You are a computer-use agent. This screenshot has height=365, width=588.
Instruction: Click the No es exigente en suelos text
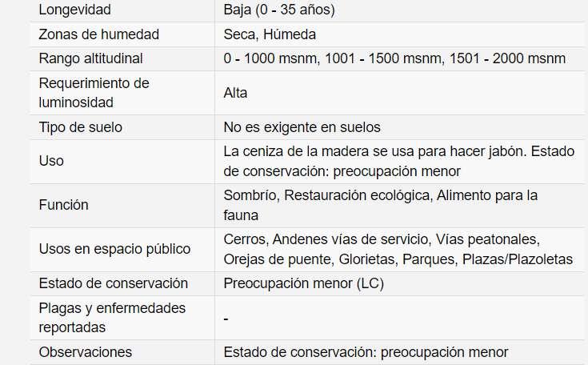click(302, 127)
